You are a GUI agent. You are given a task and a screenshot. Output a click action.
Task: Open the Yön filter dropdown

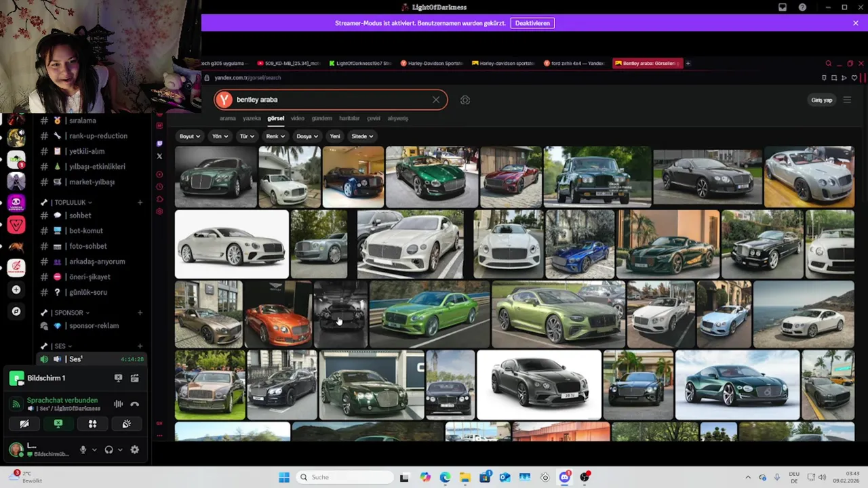coord(220,136)
